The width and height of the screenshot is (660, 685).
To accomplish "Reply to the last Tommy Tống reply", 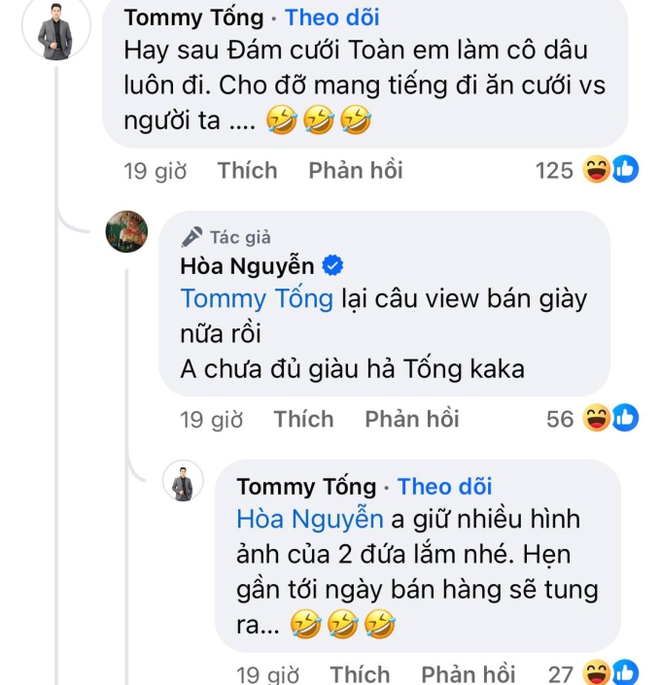I will point(467,673).
